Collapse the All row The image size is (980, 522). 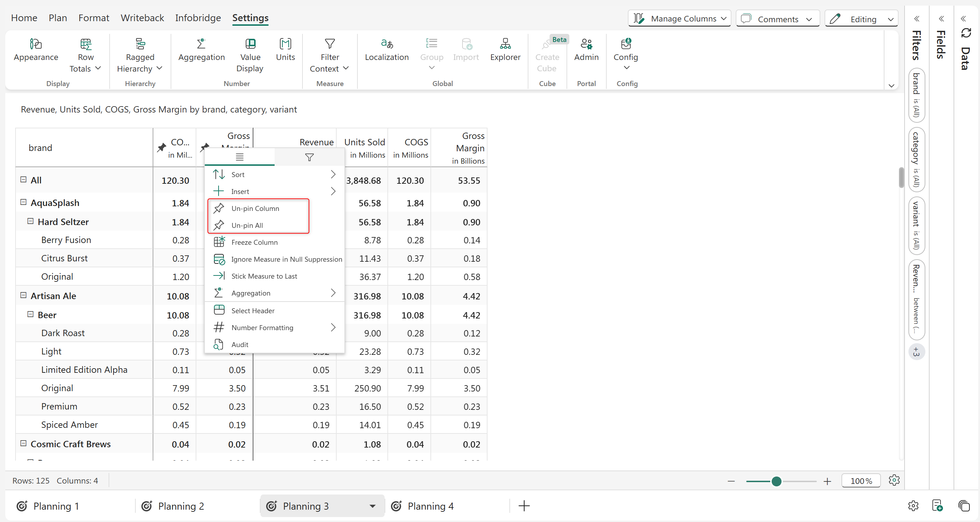(x=23, y=179)
